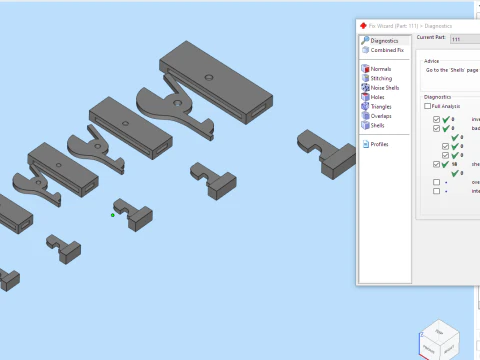
Task: Click the red Fix Wizard title bar icon
Action: [x=363, y=26]
